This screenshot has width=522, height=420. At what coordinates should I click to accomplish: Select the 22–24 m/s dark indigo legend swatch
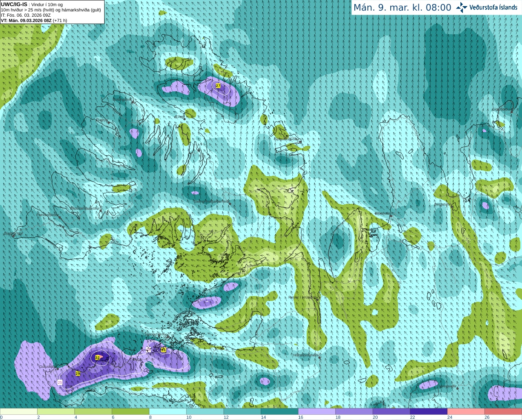pos(429,411)
